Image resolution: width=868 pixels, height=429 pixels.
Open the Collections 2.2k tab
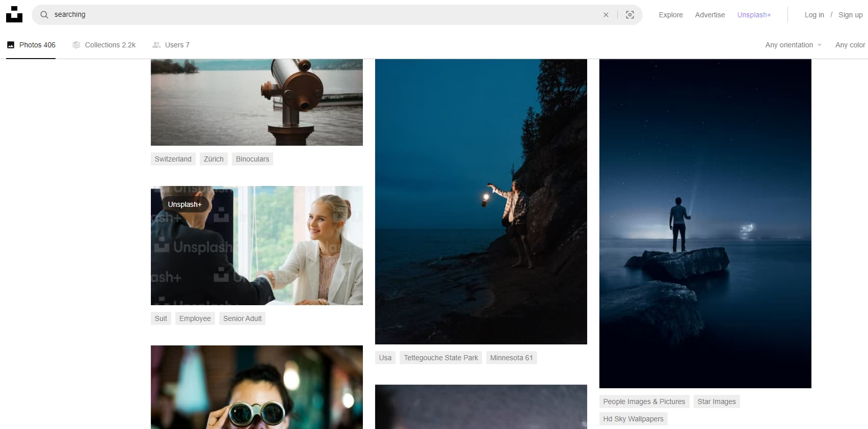104,45
